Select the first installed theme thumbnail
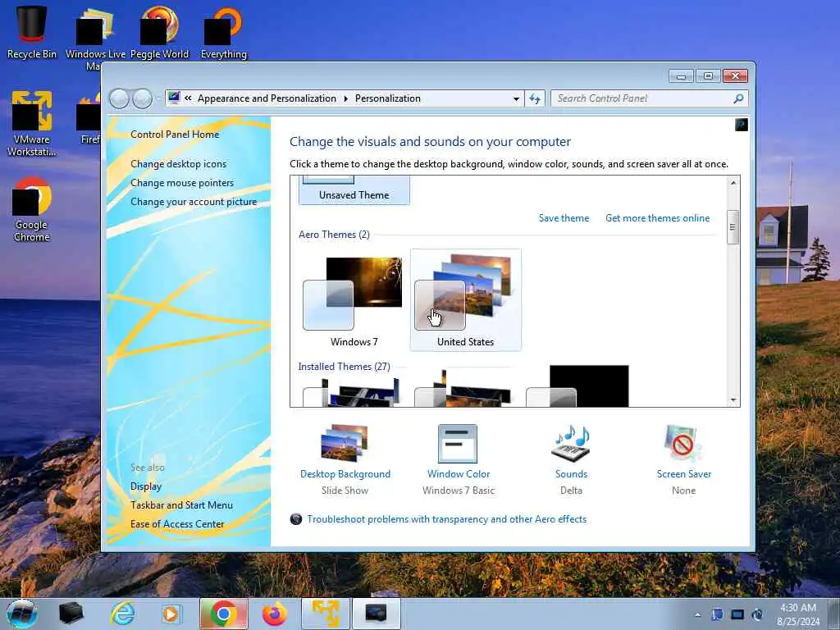Viewport: 840px width, 630px height. pos(353,392)
